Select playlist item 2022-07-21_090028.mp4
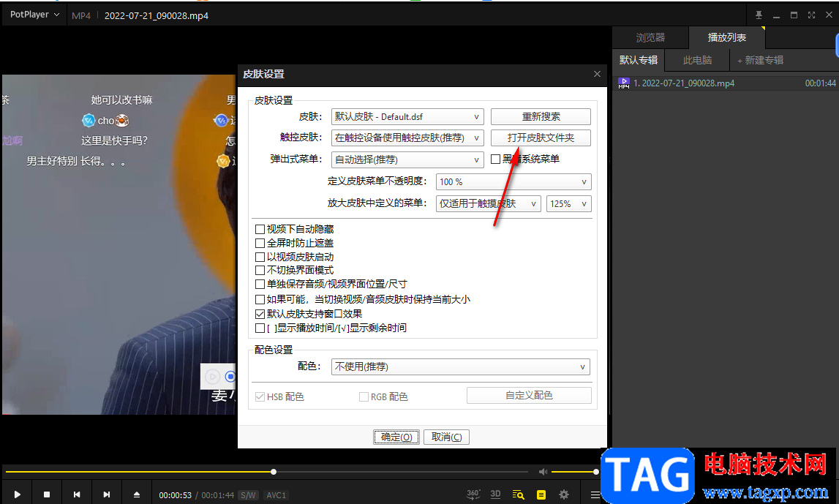 click(725, 83)
